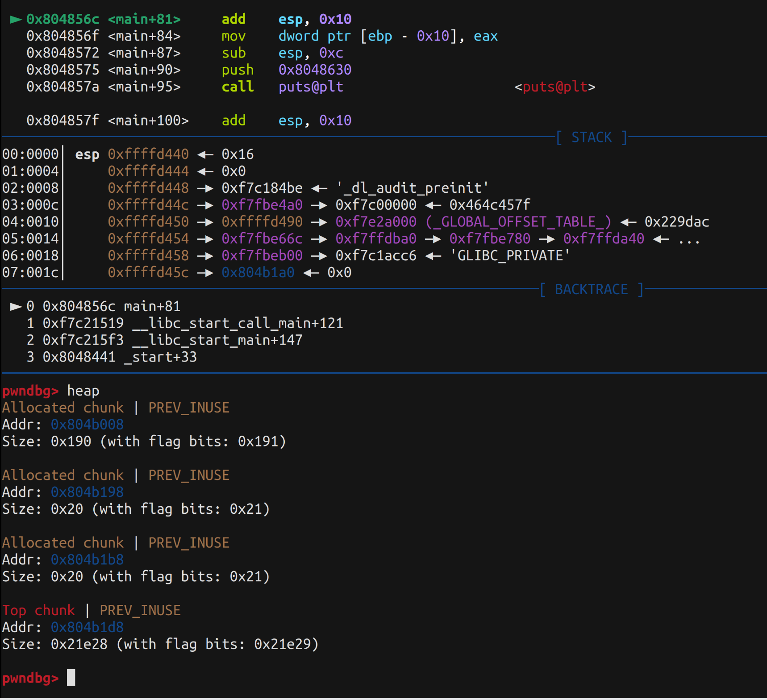Click the pushed address 0x8048630
767x700 pixels.
[315, 70]
